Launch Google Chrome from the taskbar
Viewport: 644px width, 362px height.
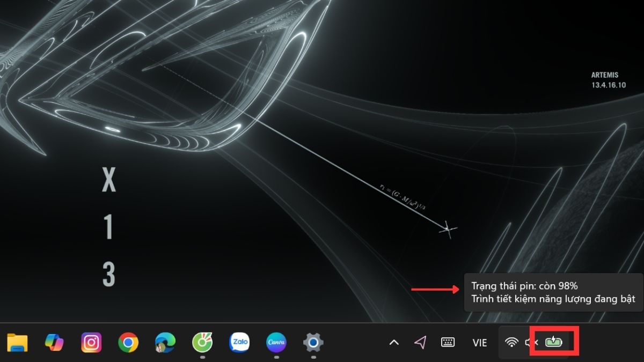click(128, 342)
